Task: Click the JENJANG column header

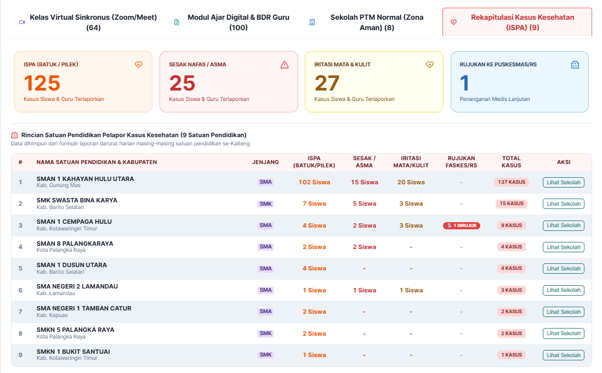Action: [x=265, y=162]
